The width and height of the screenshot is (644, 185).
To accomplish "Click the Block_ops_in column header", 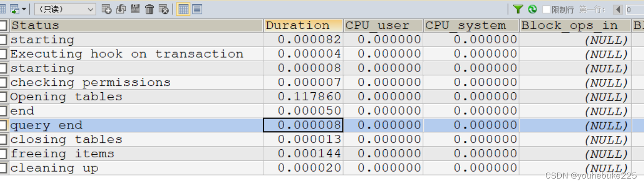I will 575,25.
